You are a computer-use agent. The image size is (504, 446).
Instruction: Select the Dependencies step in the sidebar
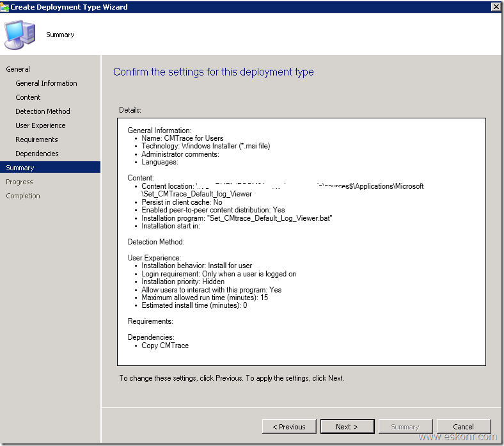[37, 154]
